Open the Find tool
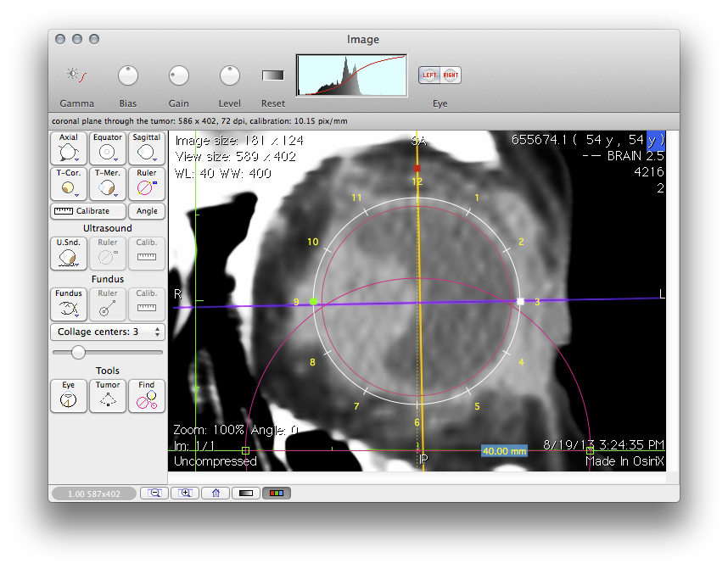Viewport: 728px width, 569px height. point(147,396)
